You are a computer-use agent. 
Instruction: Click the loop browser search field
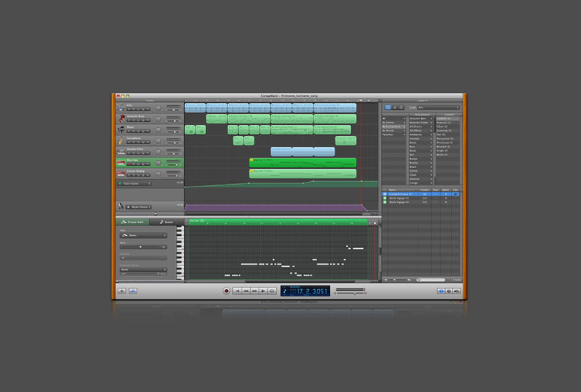pyautogui.click(x=431, y=280)
